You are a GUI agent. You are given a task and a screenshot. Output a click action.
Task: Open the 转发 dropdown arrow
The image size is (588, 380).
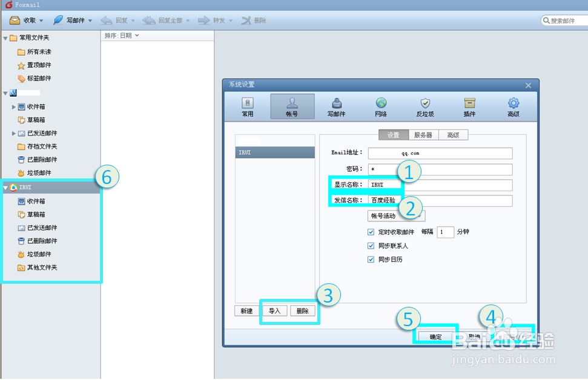(231, 21)
